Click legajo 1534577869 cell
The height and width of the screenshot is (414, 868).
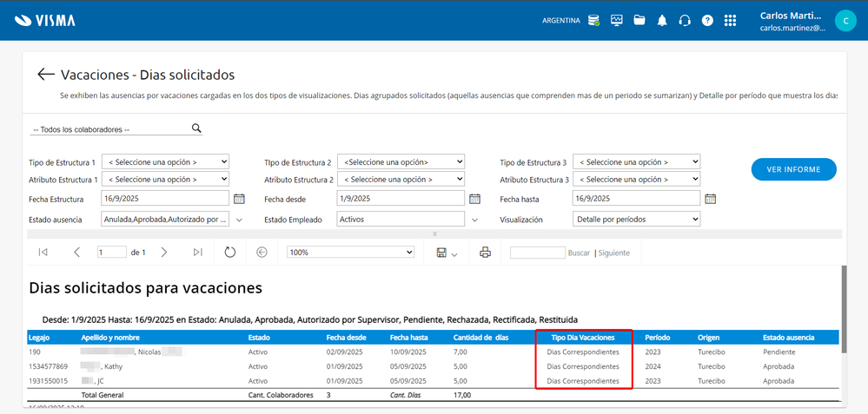[x=48, y=366]
